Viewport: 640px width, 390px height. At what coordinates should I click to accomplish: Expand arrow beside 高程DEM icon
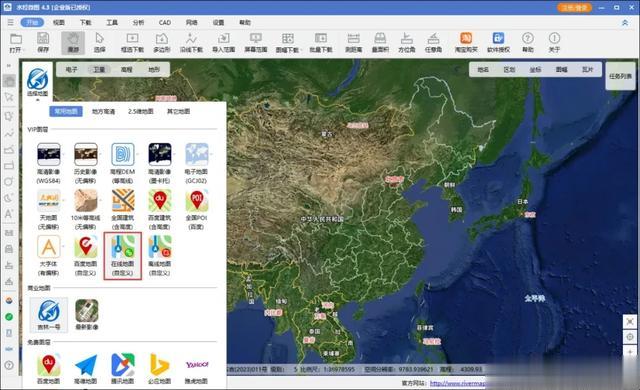[x=137, y=154]
